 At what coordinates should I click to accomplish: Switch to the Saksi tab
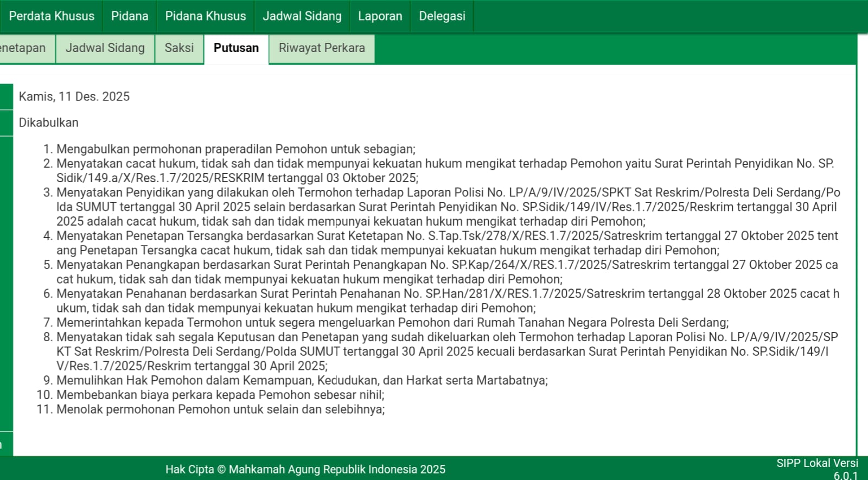(179, 48)
